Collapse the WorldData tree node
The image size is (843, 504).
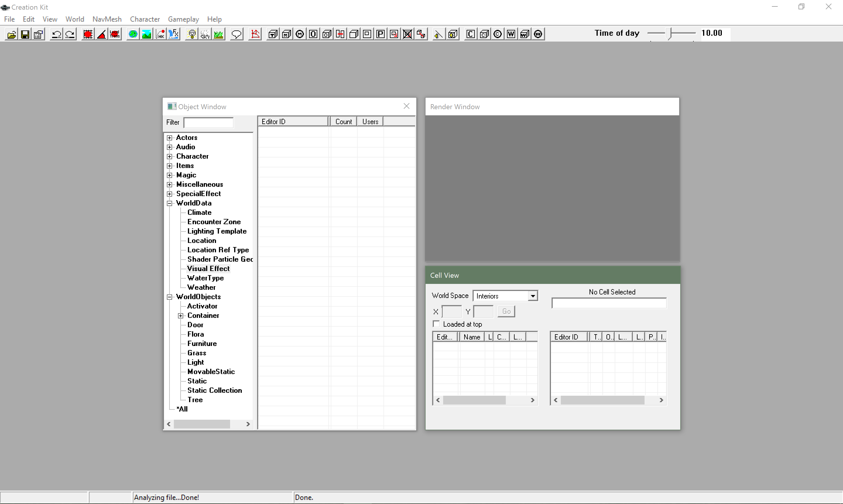169,203
